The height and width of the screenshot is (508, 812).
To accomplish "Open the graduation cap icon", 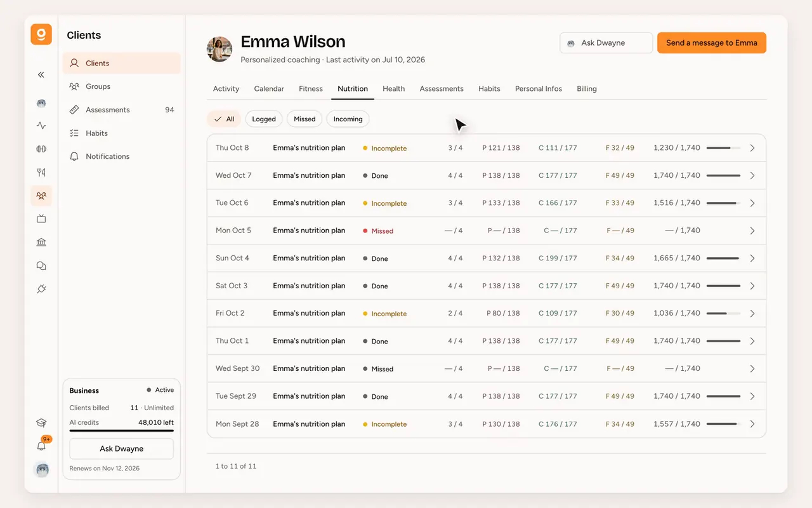I will point(41,423).
